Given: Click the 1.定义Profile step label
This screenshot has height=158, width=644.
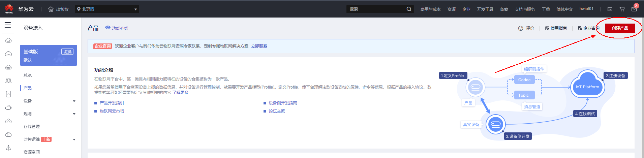Looking at the screenshot, I should (x=453, y=76).
